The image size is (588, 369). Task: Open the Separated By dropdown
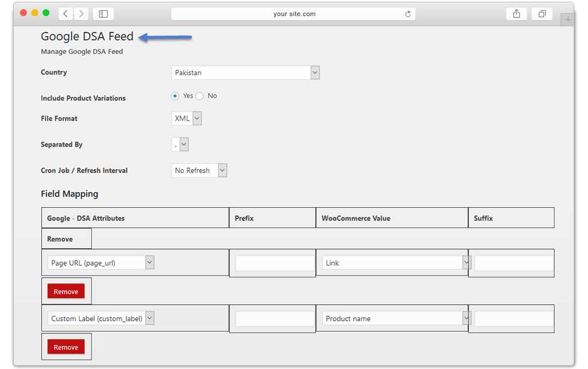(180, 144)
